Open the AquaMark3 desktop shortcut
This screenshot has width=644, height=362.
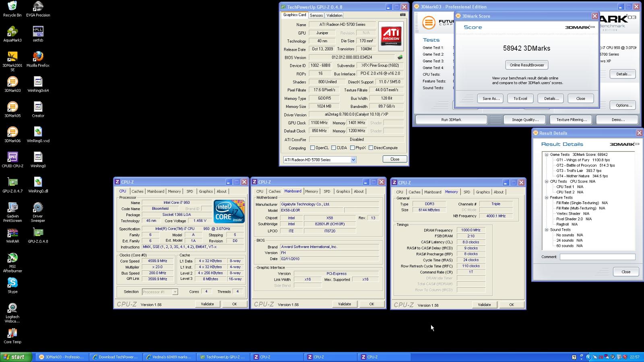12,34
